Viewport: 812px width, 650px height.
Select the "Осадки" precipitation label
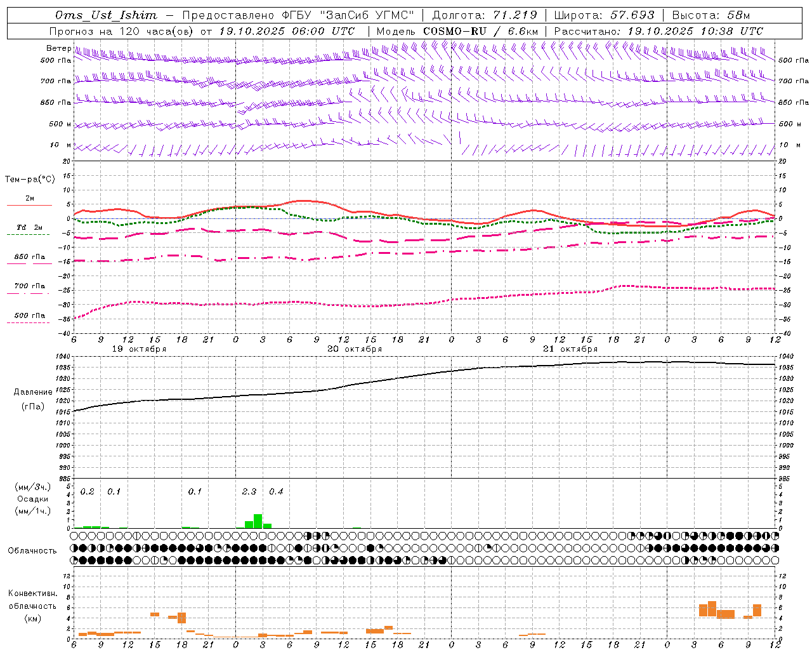pos(33,499)
